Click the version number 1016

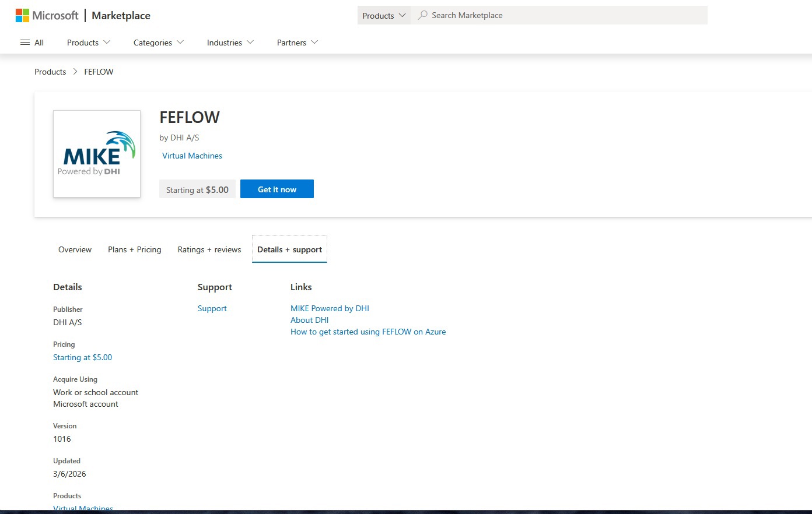[62, 439]
